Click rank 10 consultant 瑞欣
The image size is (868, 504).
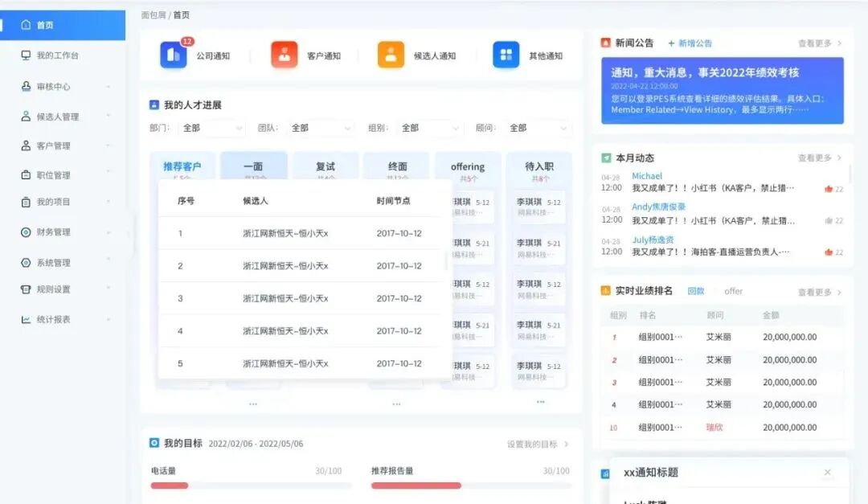714,428
